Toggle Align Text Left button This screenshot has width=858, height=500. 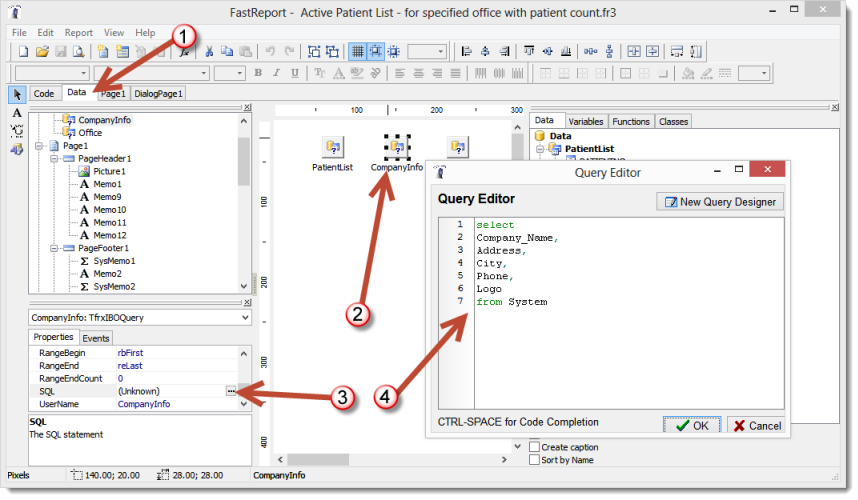[x=400, y=73]
